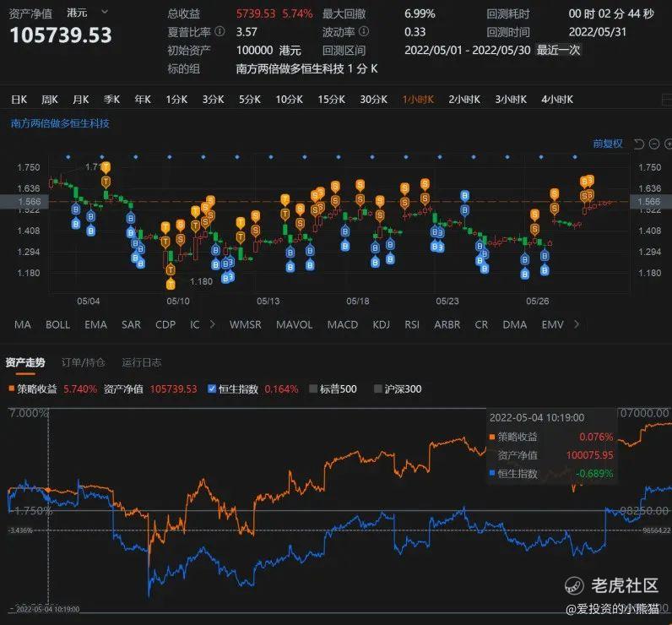Screen dimensions: 672x625
Task: Apply the CDP indicator
Action: (165, 324)
